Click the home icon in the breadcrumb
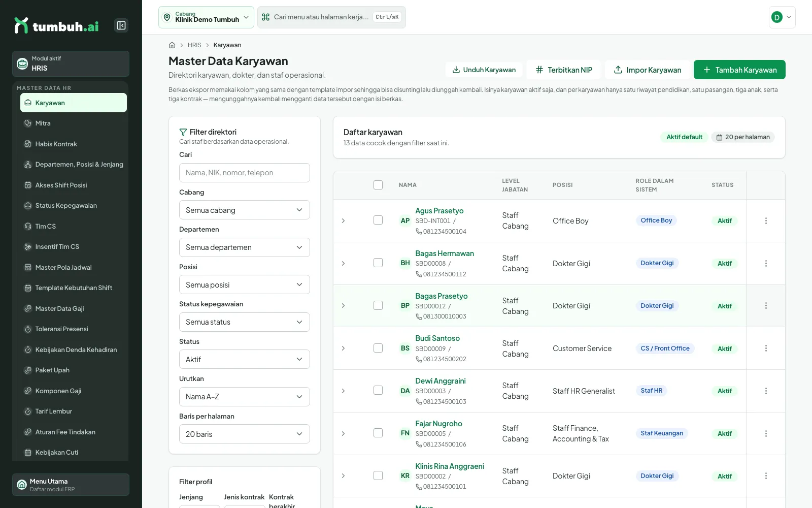The height and width of the screenshot is (508, 812). click(x=172, y=45)
